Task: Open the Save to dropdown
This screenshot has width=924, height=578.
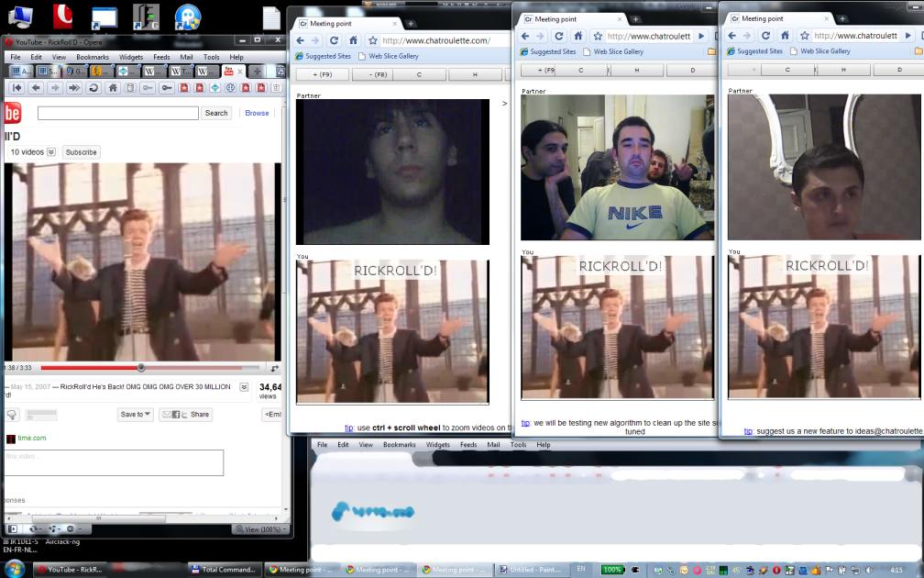Action: click(136, 415)
